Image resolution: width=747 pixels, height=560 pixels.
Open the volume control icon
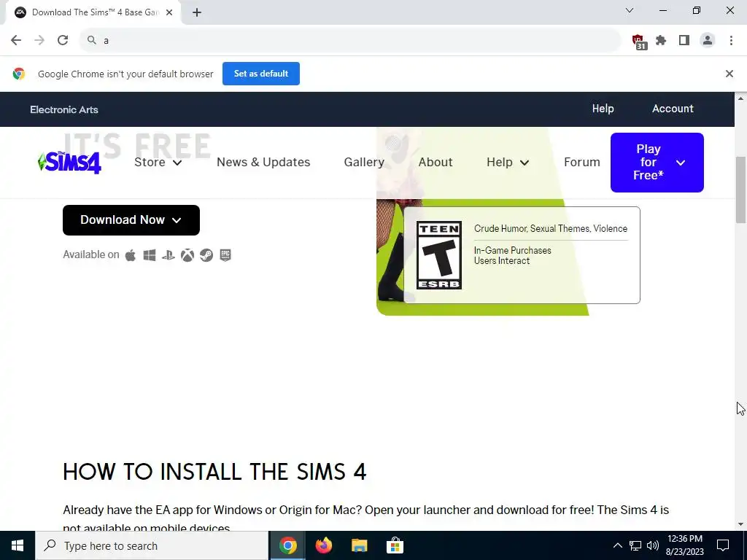(x=653, y=545)
